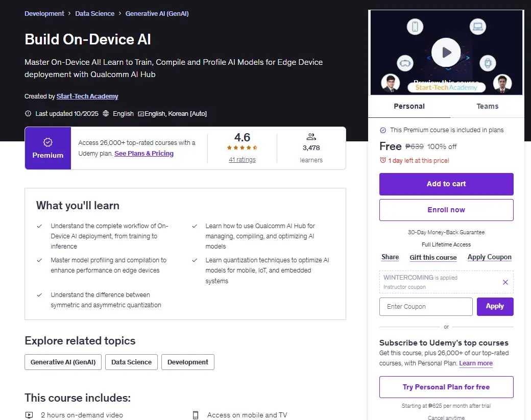Click 'Learn quantization techniques' learning item
Image resolution: width=531 pixels, height=420 pixels.
point(267,270)
